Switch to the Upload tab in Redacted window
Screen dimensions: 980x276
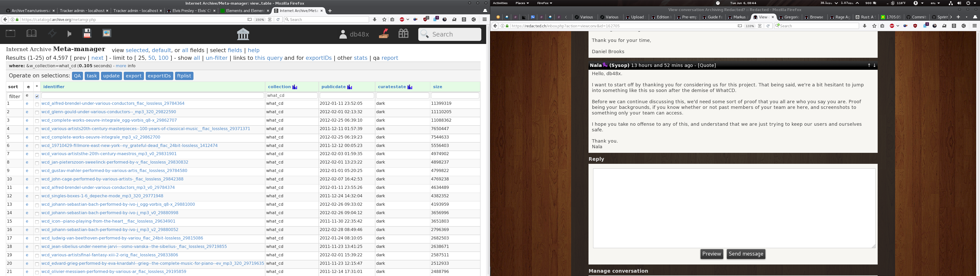636,17
